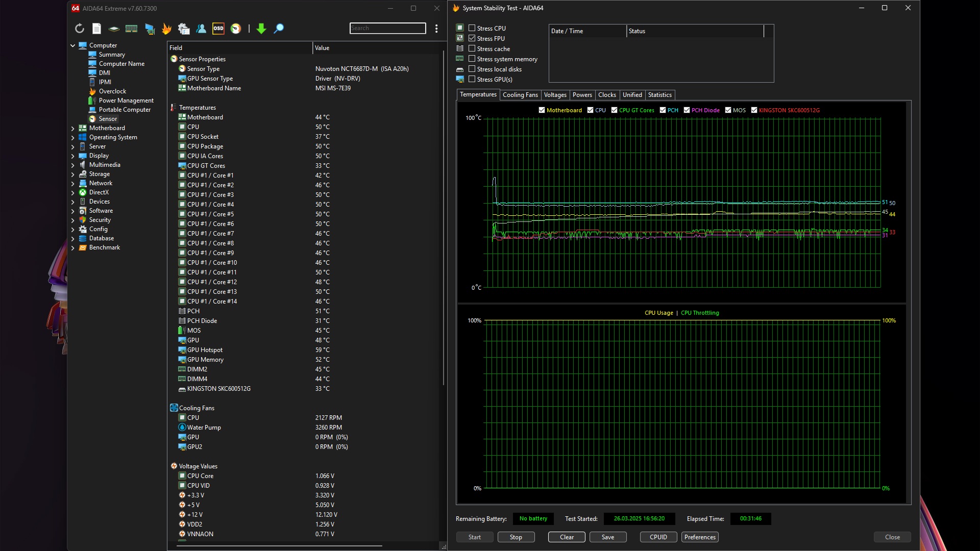Click the Save button
980x551 pixels.
(608, 537)
